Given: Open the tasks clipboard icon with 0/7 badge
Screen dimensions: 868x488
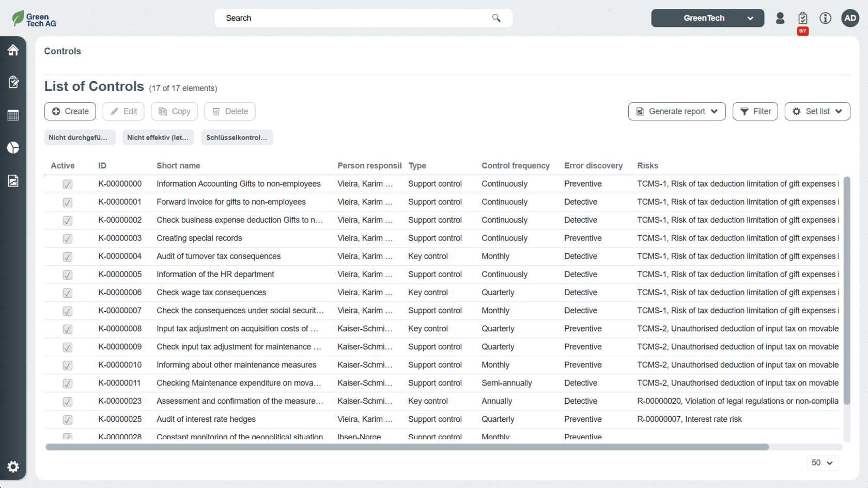Looking at the screenshot, I should coord(802,19).
